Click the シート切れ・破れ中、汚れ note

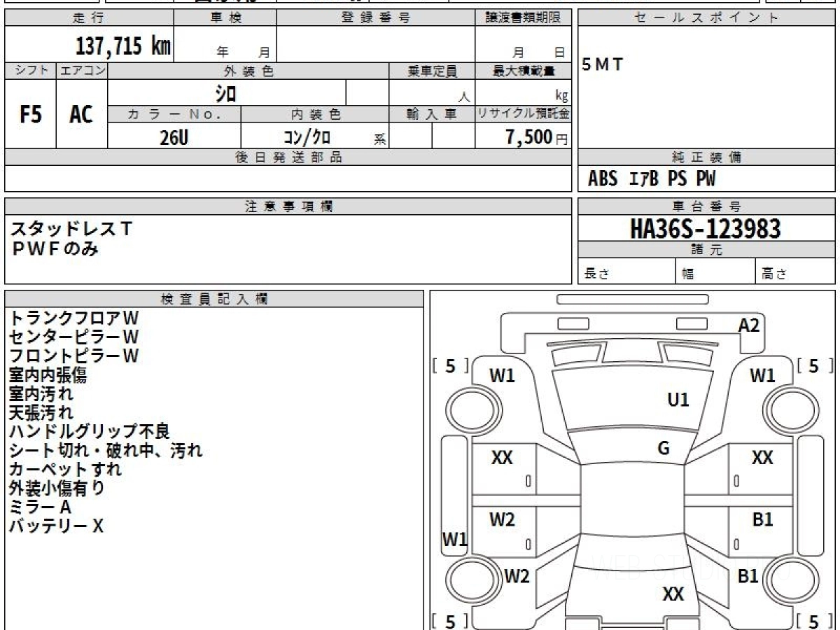coord(106,451)
